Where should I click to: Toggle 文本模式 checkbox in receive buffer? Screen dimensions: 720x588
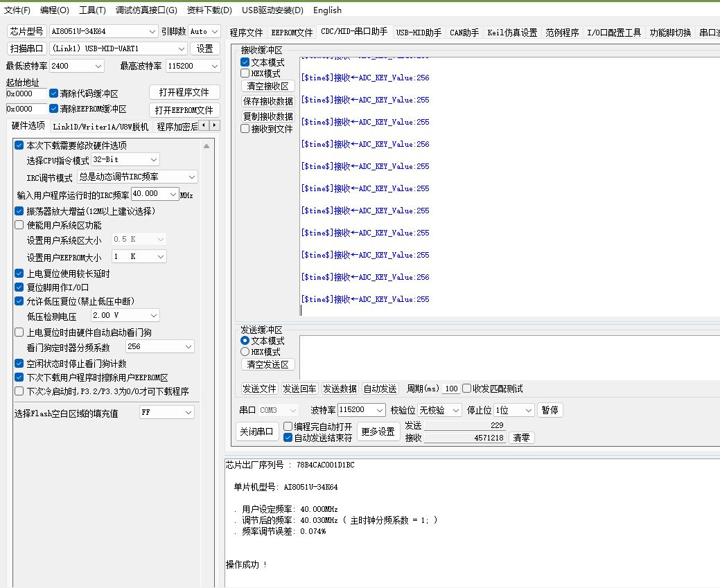pos(245,62)
